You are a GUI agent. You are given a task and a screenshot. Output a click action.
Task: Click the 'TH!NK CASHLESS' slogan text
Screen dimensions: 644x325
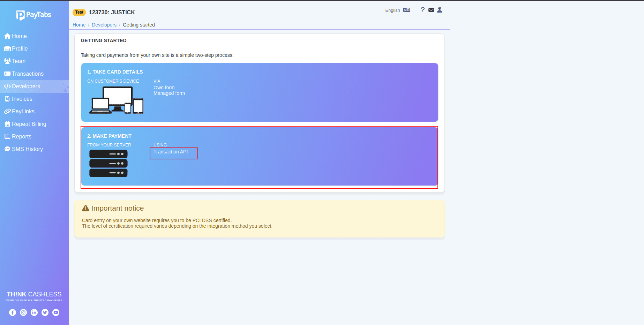point(34,294)
